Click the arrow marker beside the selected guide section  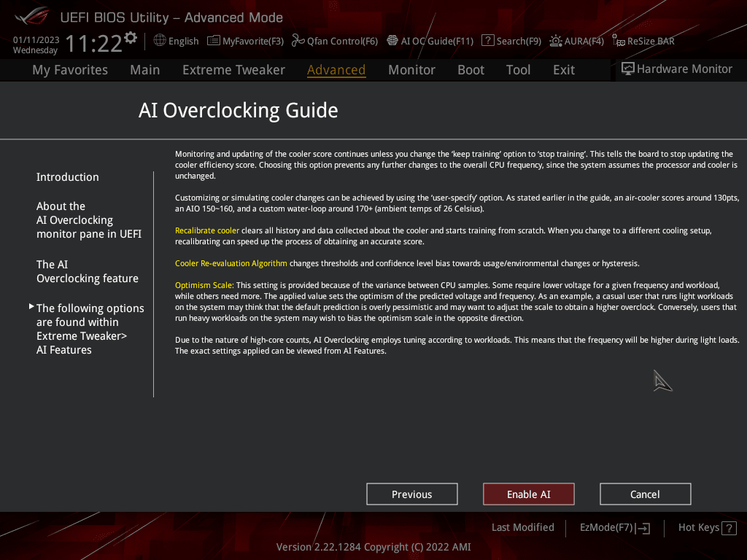coord(31,307)
